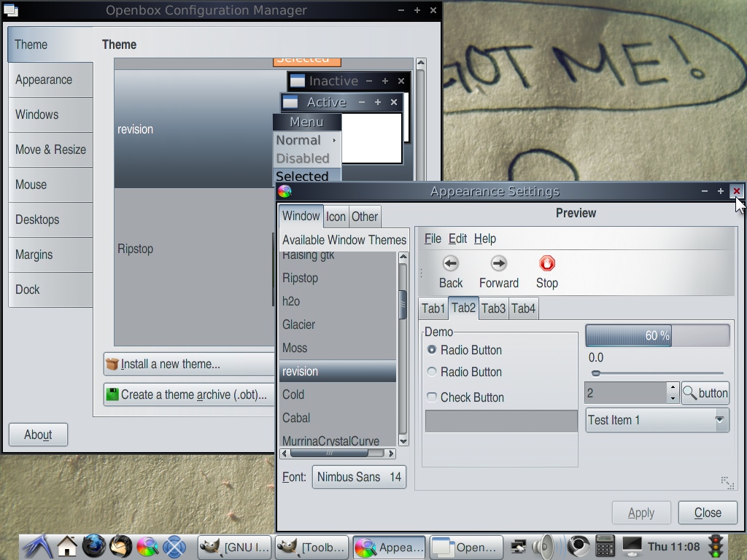
Task: Click the Openbox Configuration Manager title bar icon
Action: click(x=11, y=10)
